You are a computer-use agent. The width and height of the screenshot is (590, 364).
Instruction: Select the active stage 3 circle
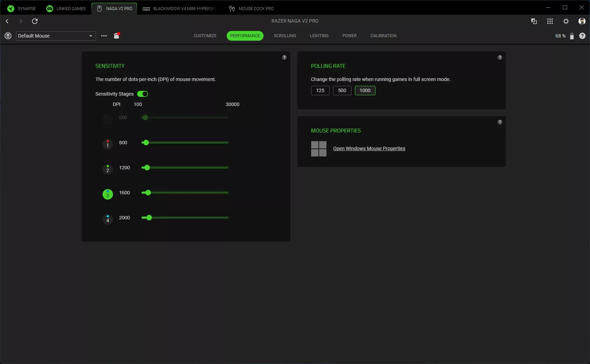108,194
